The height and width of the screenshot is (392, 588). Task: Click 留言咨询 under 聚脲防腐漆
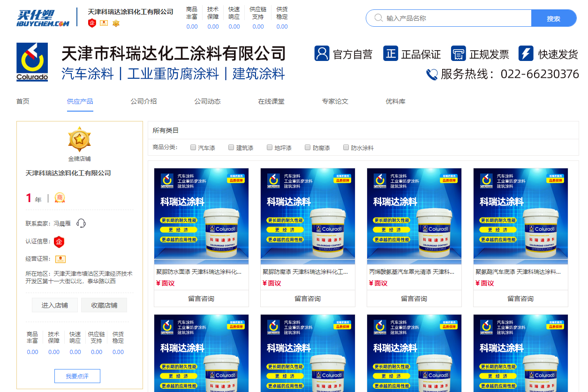(308, 299)
